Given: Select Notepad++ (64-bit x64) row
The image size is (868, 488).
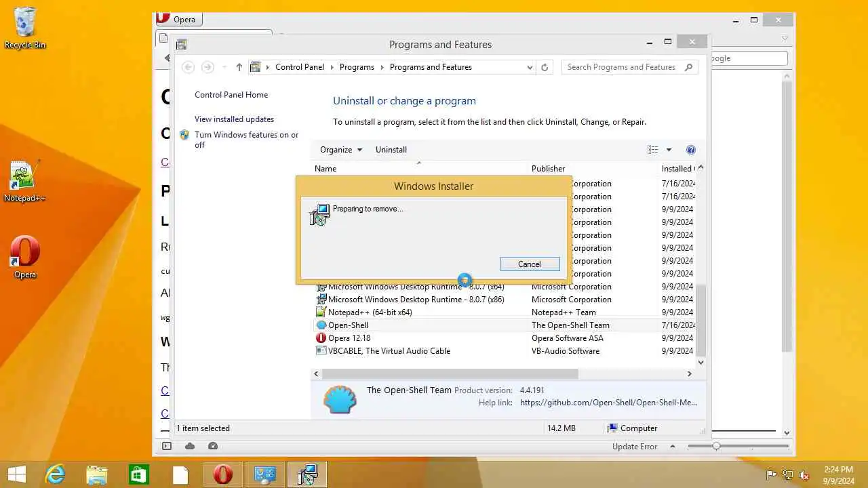Looking at the screenshot, I should pos(505,312).
